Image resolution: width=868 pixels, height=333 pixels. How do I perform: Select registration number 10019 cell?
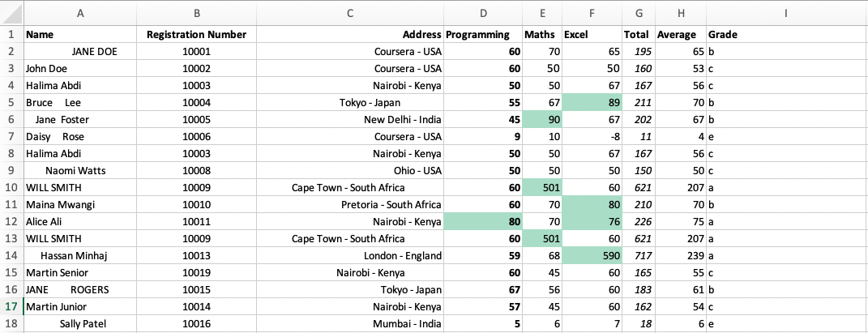click(x=196, y=273)
